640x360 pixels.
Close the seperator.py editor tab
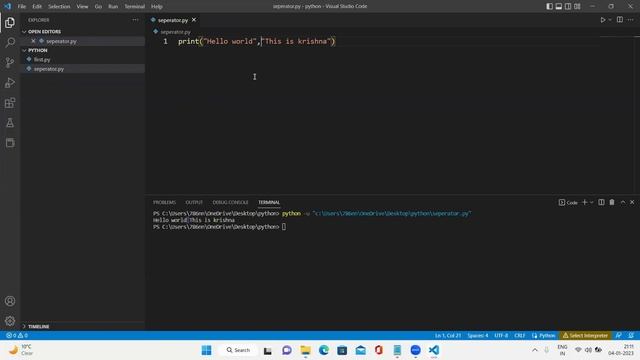pyautogui.click(x=194, y=20)
